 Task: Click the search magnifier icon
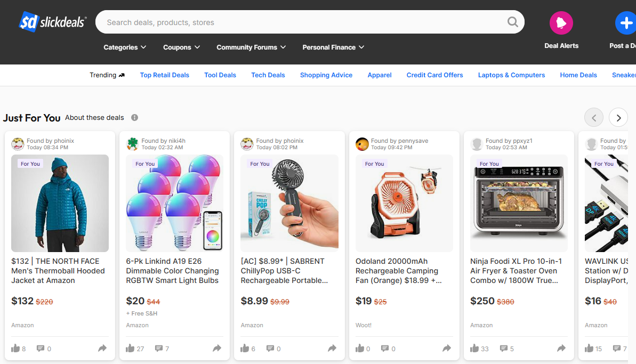(x=513, y=22)
